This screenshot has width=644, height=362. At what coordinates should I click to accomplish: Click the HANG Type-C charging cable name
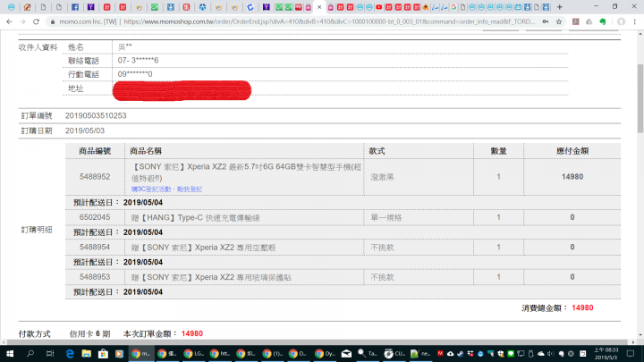pyautogui.click(x=196, y=218)
